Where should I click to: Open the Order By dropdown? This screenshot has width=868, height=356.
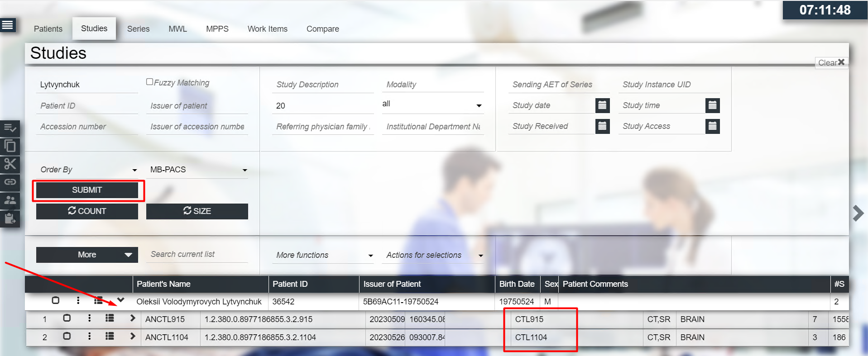click(x=88, y=170)
